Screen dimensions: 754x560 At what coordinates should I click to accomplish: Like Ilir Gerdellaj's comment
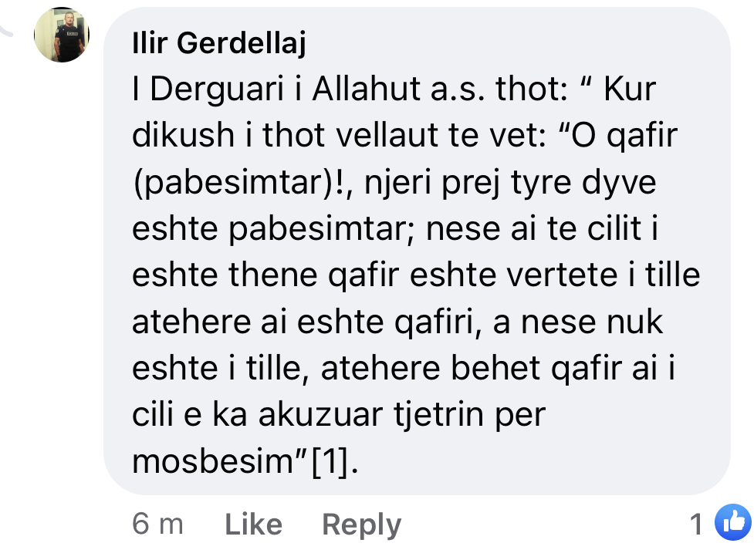[x=253, y=525]
